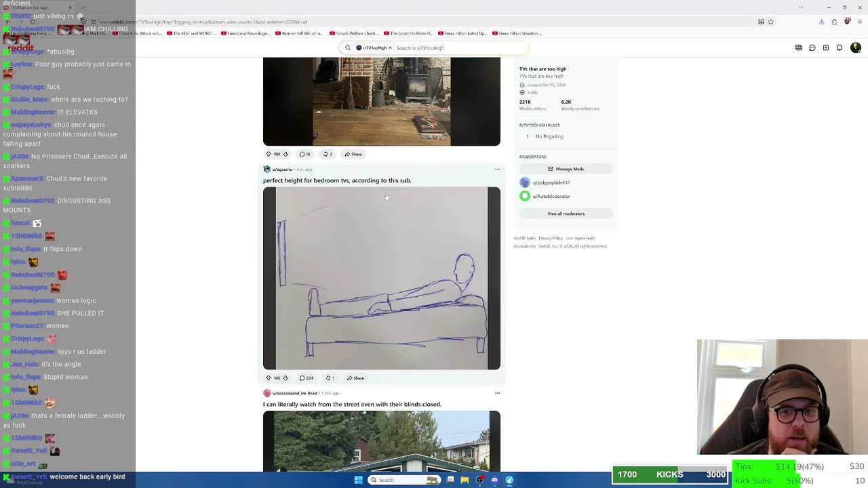
Task: Open the fireplace room post image
Action: (x=382, y=102)
